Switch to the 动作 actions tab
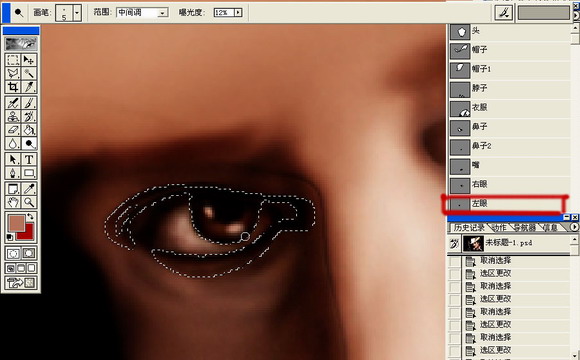Viewport: 580px width, 360px height. point(500,228)
